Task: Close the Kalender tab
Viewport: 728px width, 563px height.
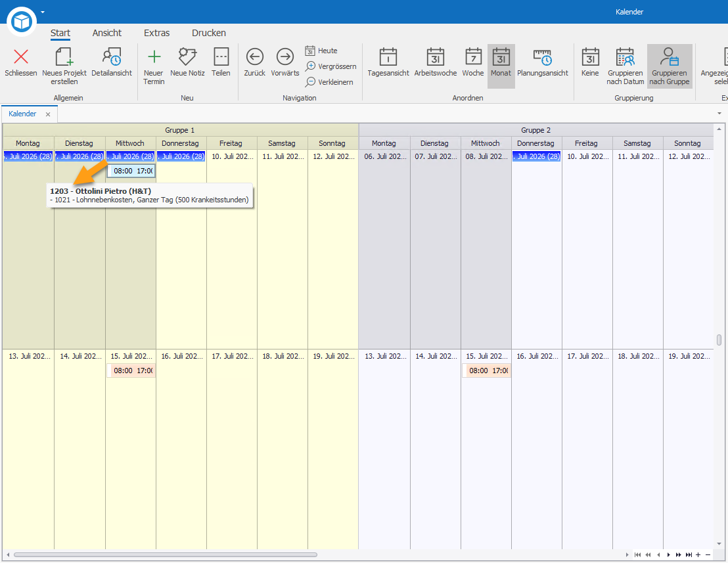Action: 48,114
